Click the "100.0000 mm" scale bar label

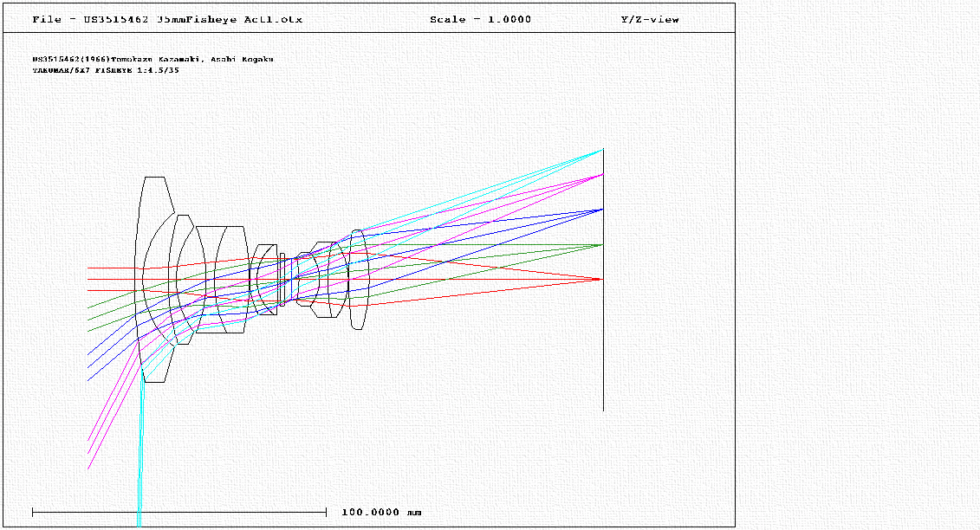[x=381, y=513]
